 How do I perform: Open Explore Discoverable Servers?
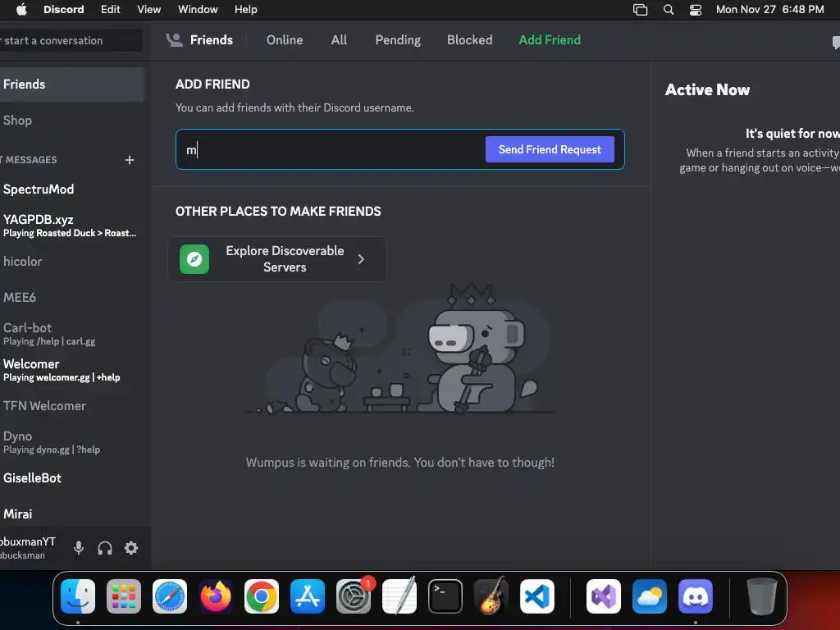[x=277, y=259]
